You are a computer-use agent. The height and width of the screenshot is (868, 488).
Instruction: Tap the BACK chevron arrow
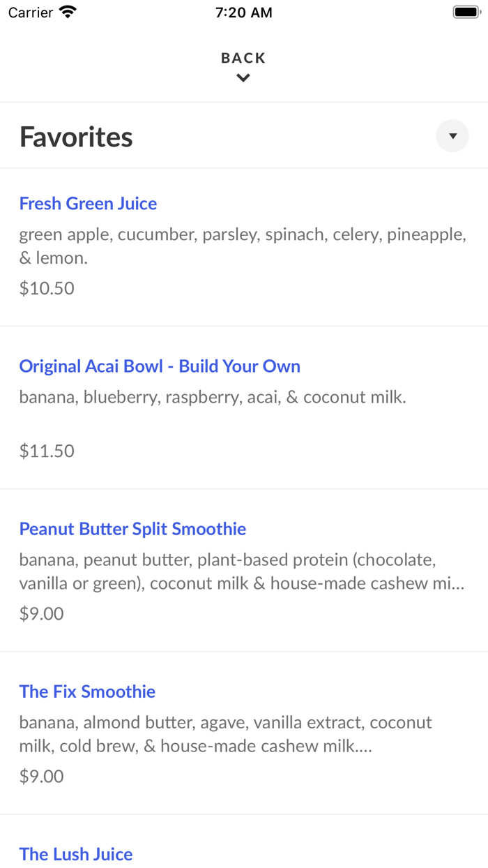(x=243, y=77)
